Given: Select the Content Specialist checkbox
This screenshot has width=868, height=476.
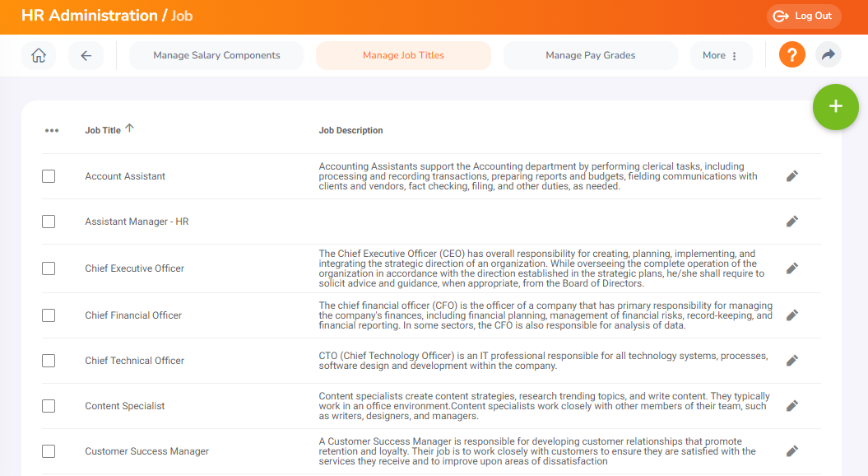Looking at the screenshot, I should click(49, 405).
